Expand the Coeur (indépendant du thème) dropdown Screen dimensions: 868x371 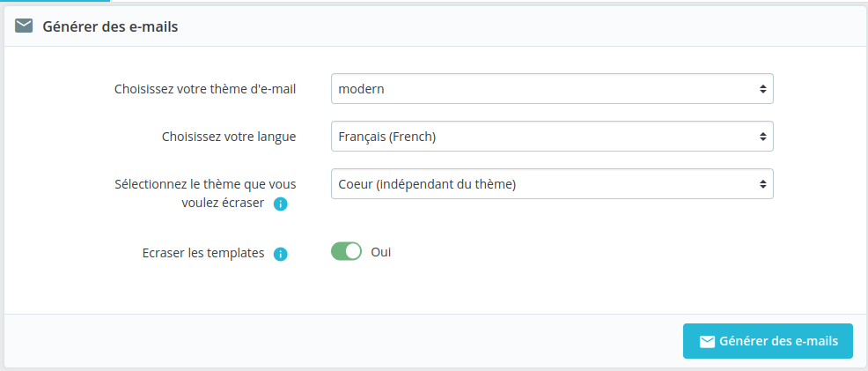click(x=552, y=184)
